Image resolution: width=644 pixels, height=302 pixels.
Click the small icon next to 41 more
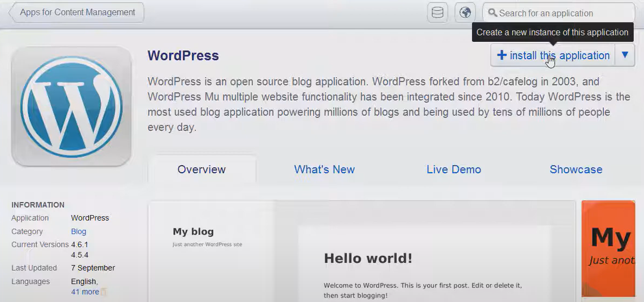click(104, 292)
